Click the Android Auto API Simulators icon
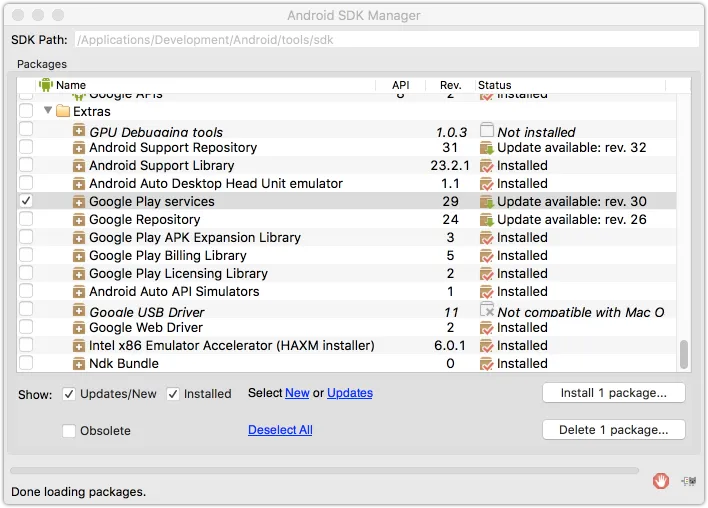708x508 pixels. [x=79, y=292]
